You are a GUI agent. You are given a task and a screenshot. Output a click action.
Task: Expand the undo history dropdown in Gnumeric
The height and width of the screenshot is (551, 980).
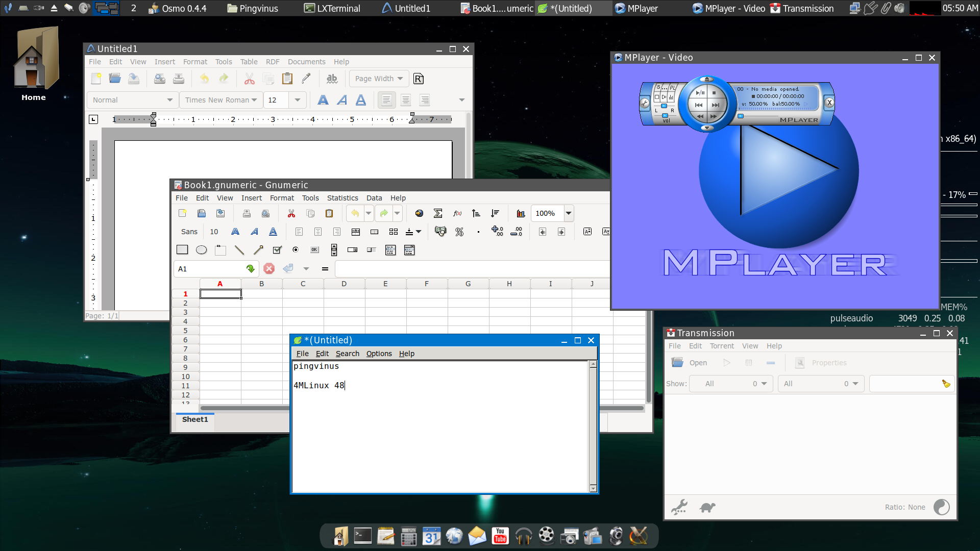coord(368,213)
